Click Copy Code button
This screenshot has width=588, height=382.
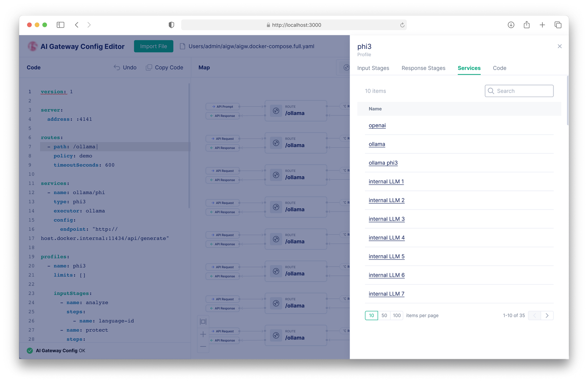[x=165, y=67]
